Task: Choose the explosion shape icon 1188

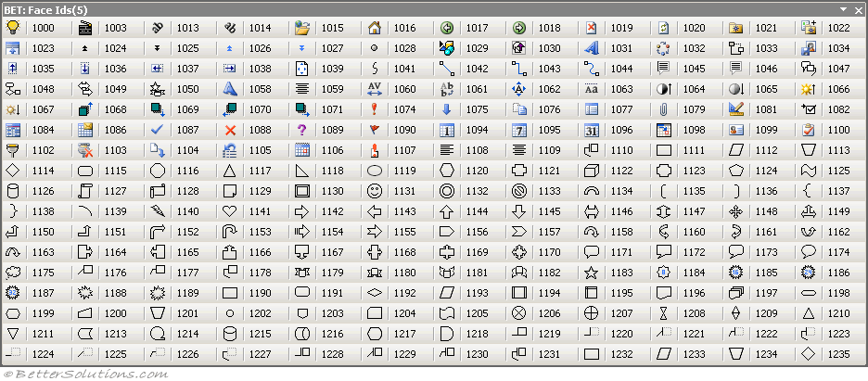Action: (84, 293)
